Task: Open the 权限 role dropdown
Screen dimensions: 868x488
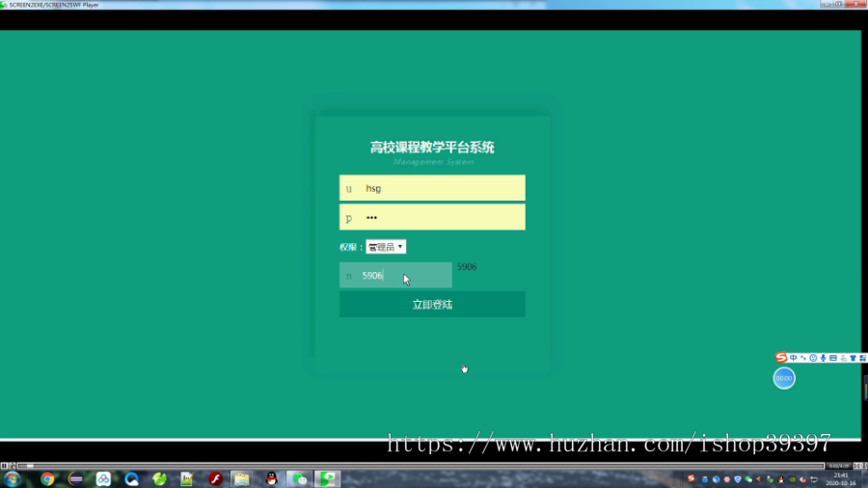Action: 386,247
